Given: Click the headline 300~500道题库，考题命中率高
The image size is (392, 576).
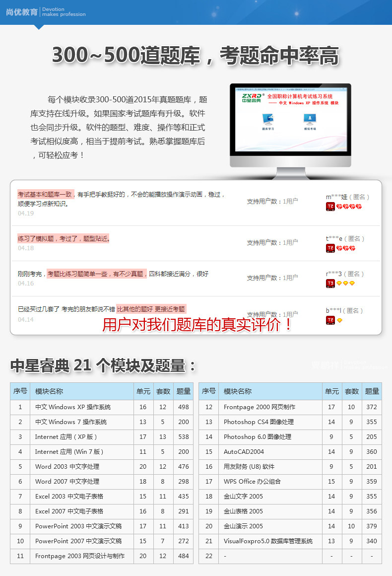Looking at the screenshot, I should pos(196,56).
